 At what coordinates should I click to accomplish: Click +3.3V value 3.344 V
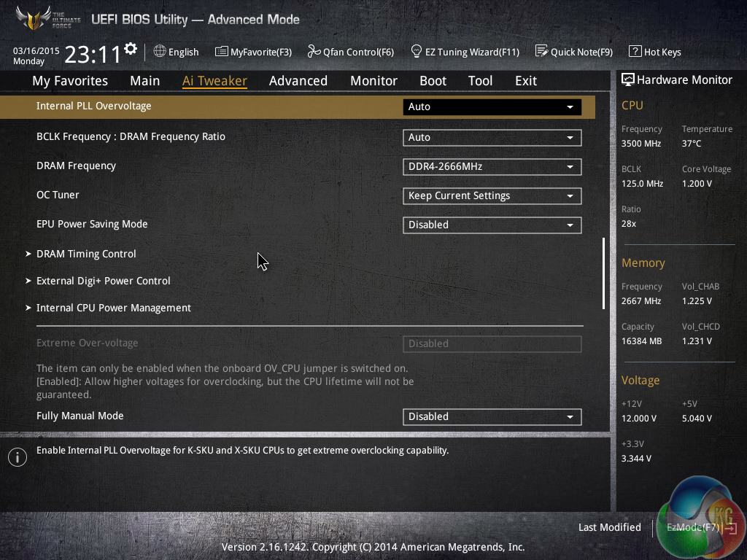point(636,458)
